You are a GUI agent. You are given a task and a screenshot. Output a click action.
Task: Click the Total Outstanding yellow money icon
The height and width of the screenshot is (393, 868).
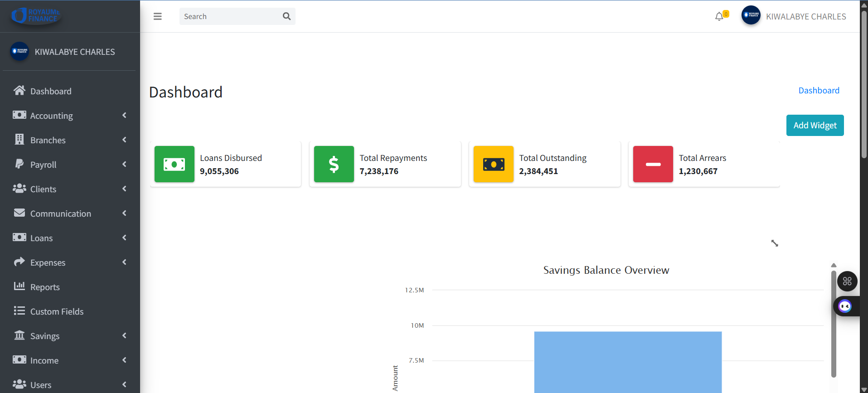click(x=494, y=164)
